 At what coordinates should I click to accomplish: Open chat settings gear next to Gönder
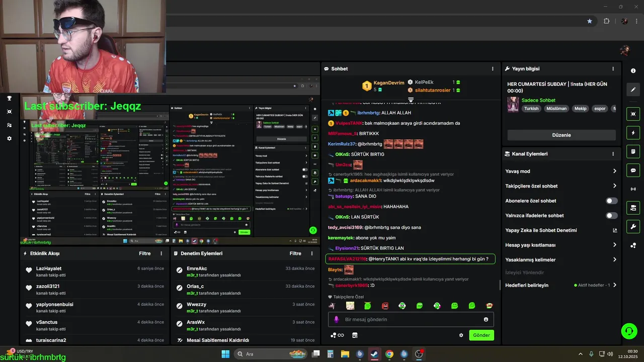pos(461,335)
